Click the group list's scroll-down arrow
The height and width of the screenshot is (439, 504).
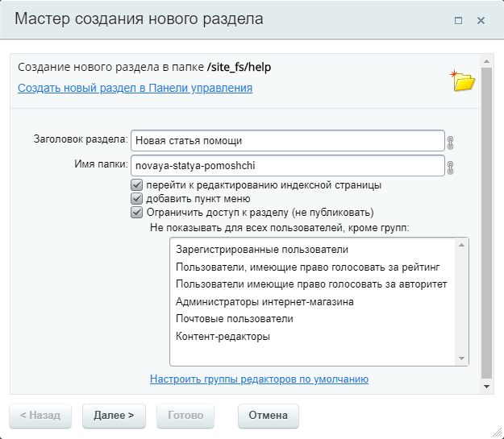click(462, 358)
